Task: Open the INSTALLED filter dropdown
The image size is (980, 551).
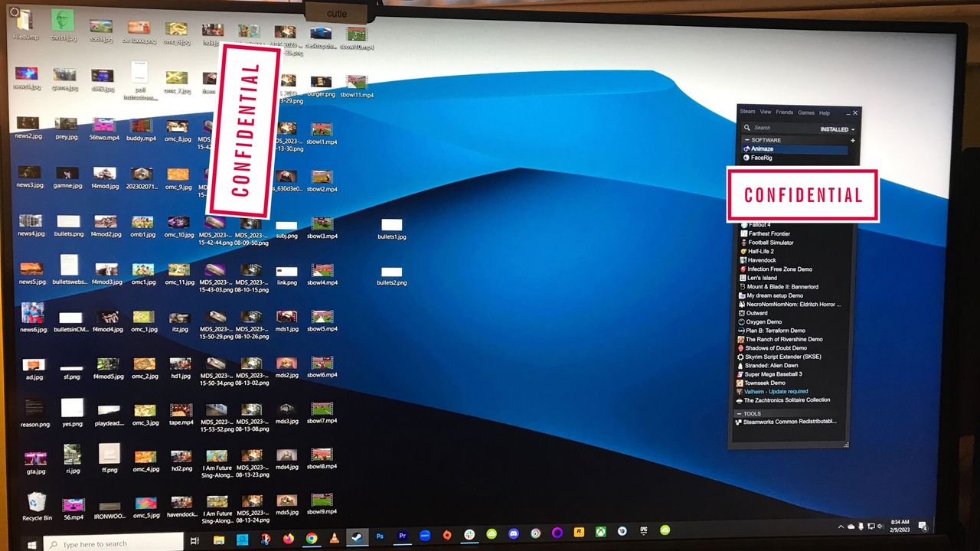Action: pyautogui.click(x=838, y=129)
